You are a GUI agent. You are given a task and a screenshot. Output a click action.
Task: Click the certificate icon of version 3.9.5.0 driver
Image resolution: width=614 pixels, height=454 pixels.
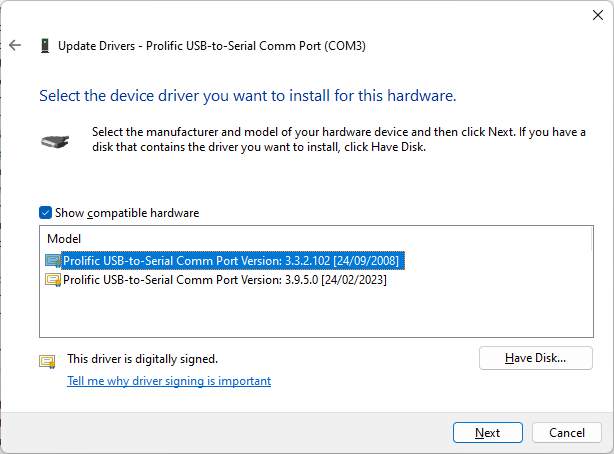[x=53, y=280]
